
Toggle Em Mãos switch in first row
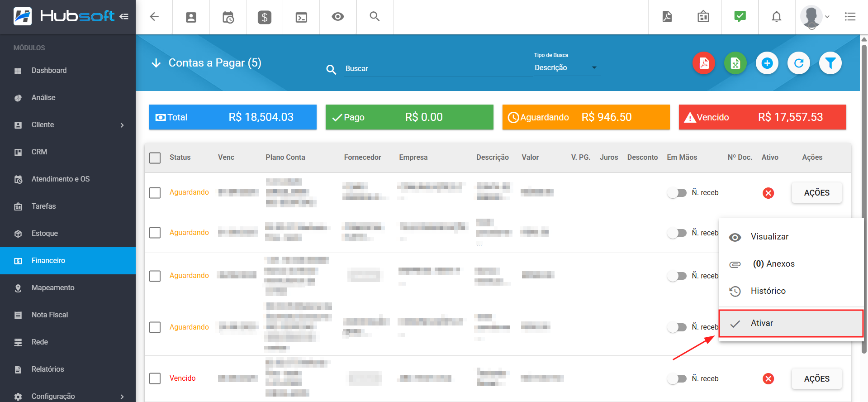pos(677,193)
